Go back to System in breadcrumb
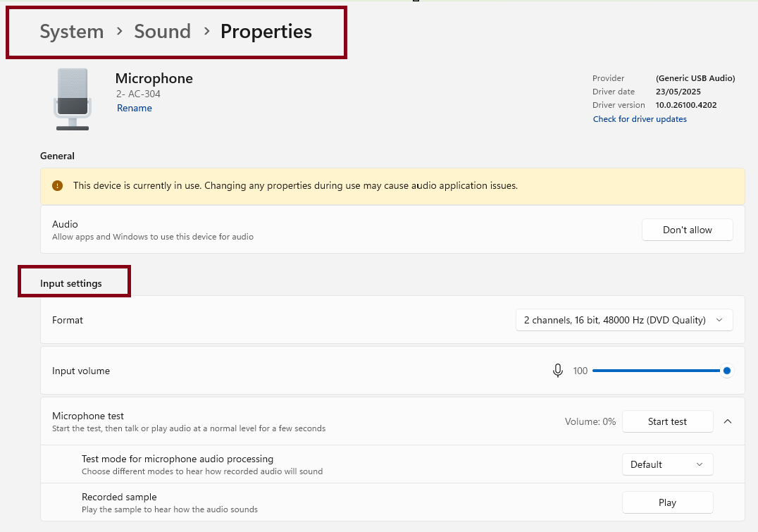Viewport: 758px width, 532px height. [x=72, y=32]
